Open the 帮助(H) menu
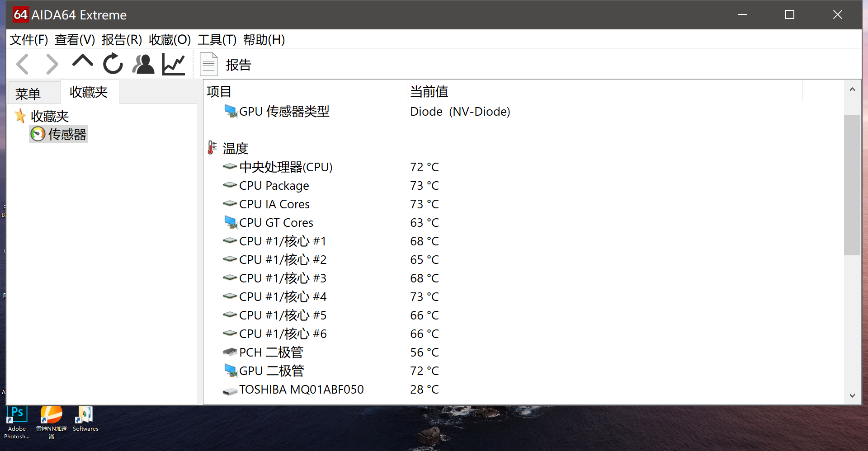The width and height of the screenshot is (868, 451). tap(264, 40)
